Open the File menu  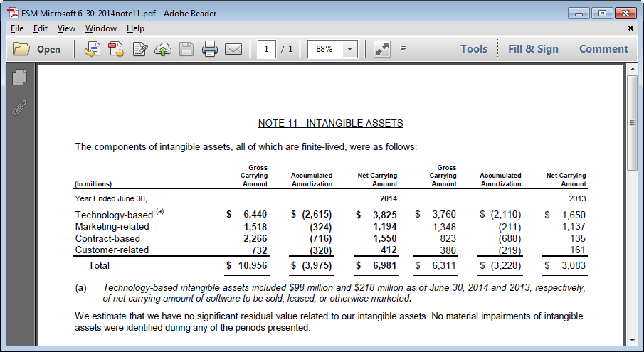17,28
